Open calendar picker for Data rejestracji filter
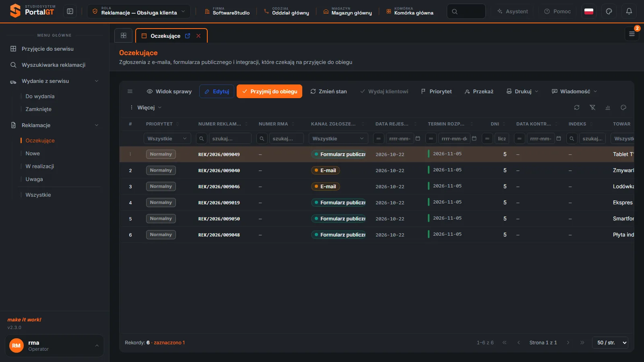The width and height of the screenshot is (644, 362). (418, 138)
